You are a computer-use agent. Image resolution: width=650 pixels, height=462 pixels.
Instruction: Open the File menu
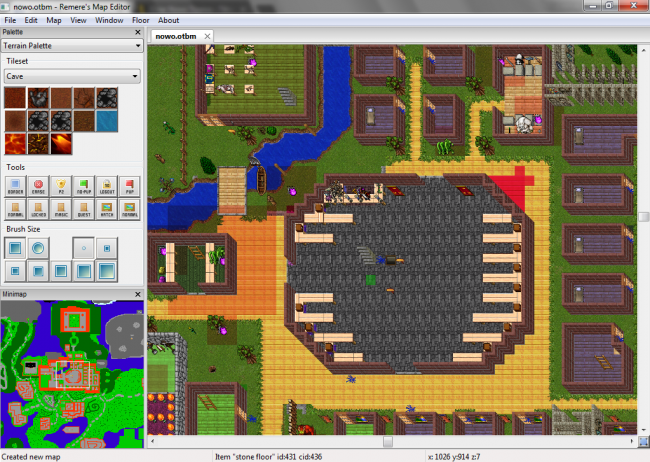click(x=10, y=20)
